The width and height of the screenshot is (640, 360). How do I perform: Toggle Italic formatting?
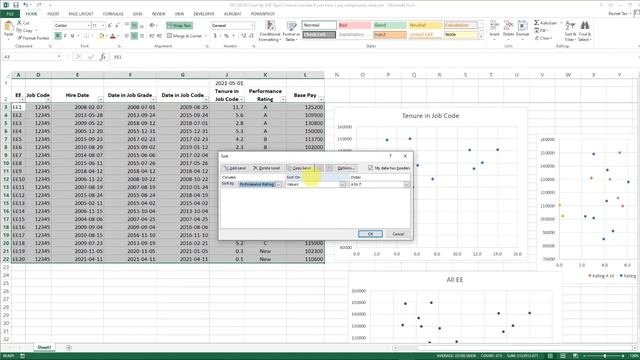[65, 36]
